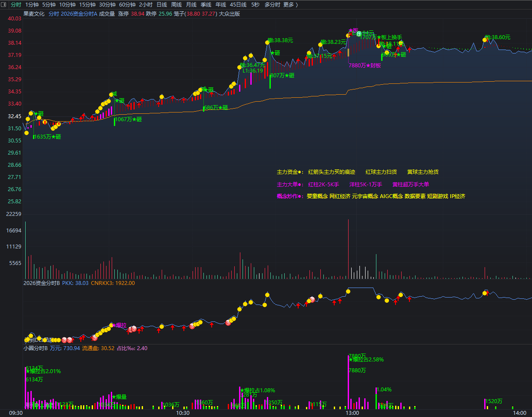The width and height of the screenshot is (532, 417).
Task: Click the 32.45 price axis label
Action: [15, 116]
